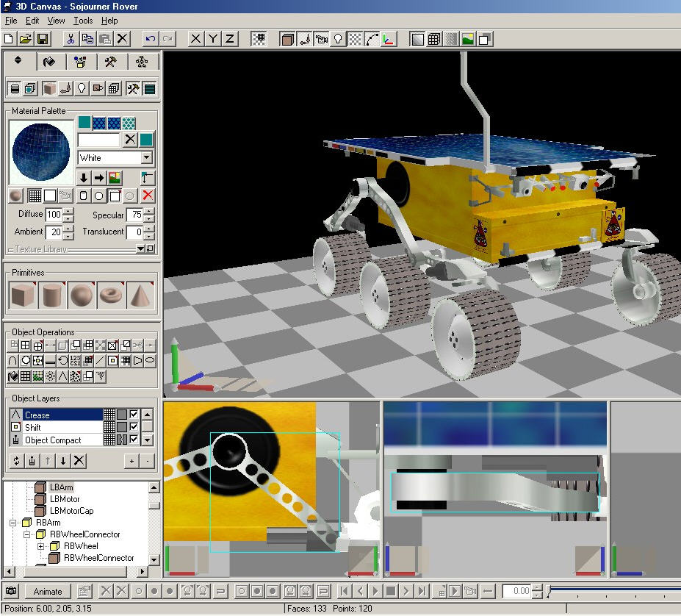Insert a torus primitive
This screenshot has width=681, height=616.
[110, 296]
